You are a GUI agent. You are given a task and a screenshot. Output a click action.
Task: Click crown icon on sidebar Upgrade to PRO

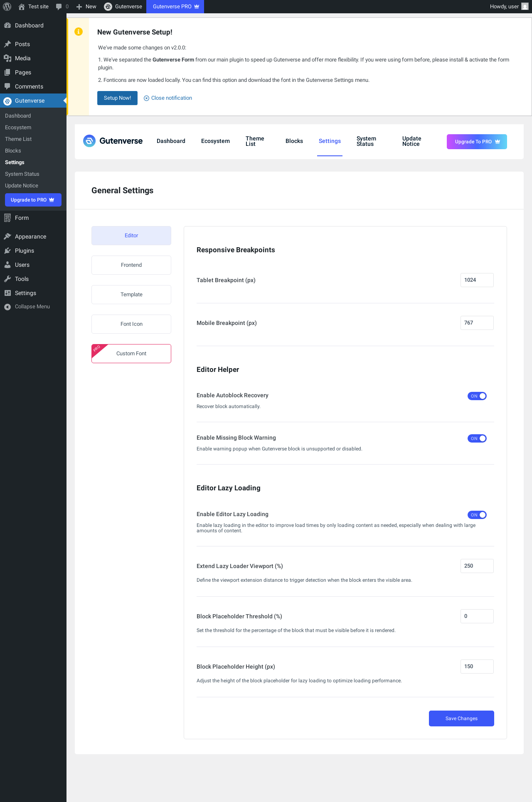tap(52, 200)
